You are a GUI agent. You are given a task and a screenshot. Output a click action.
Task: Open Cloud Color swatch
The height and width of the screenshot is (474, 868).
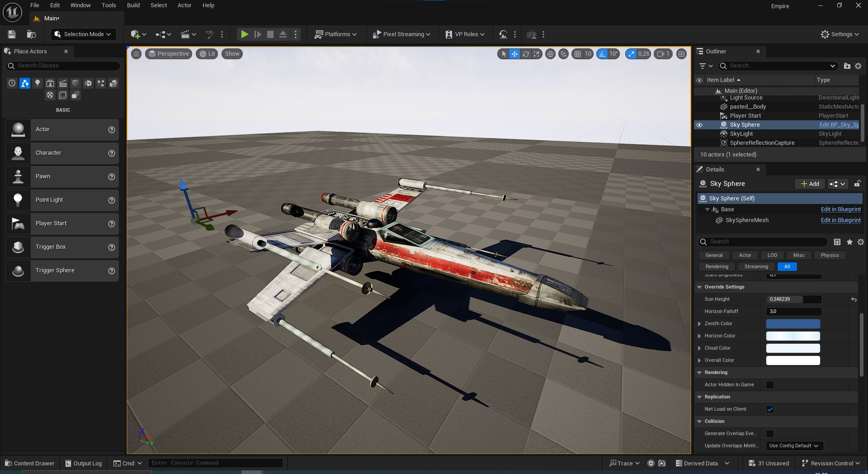793,348
